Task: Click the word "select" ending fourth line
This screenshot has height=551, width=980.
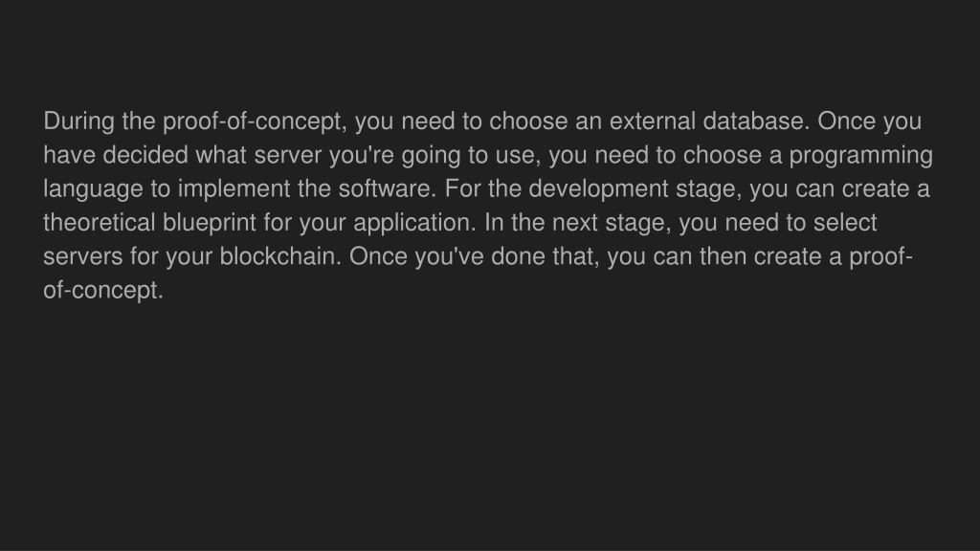Action: 845,222
